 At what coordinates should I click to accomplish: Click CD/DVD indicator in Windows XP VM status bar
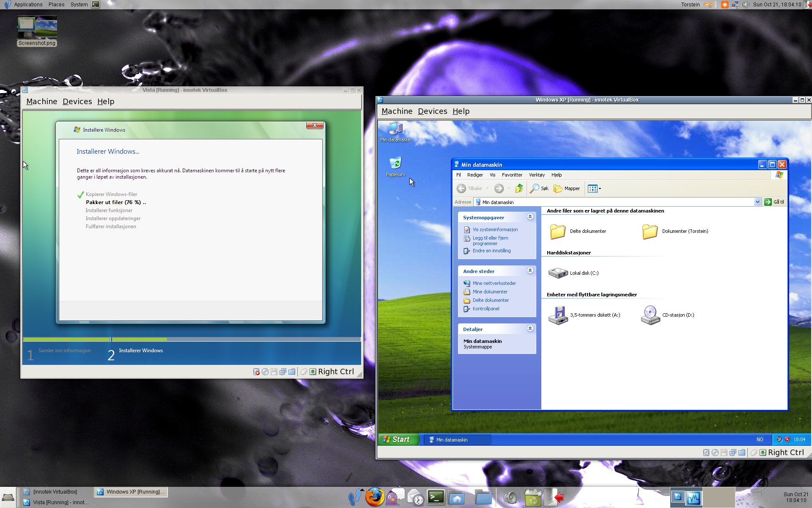click(715, 453)
